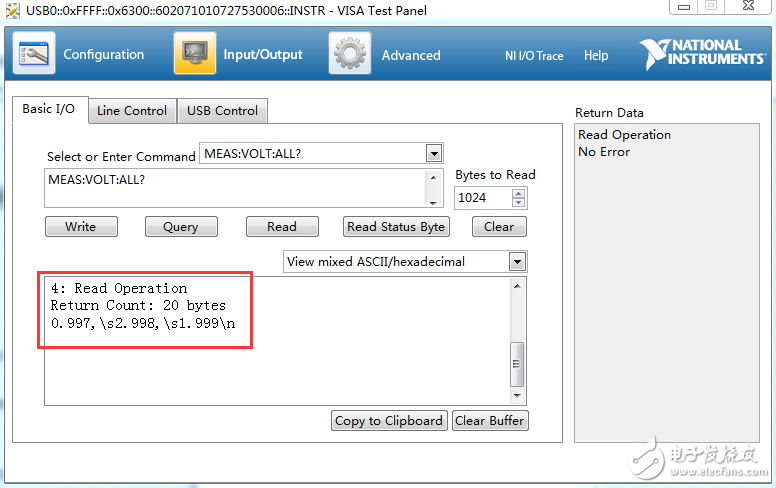Click the Read Status Byte button
Screen dimensions: 776x488
point(396,227)
